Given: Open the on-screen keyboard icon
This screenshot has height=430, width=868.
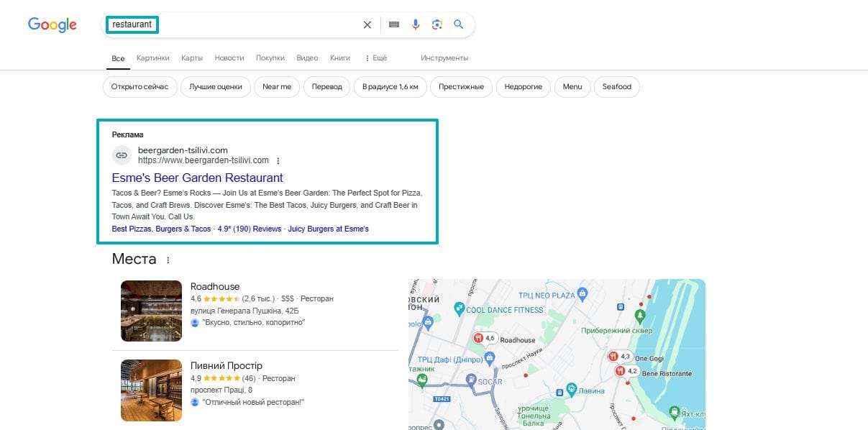Looking at the screenshot, I should 393,24.
